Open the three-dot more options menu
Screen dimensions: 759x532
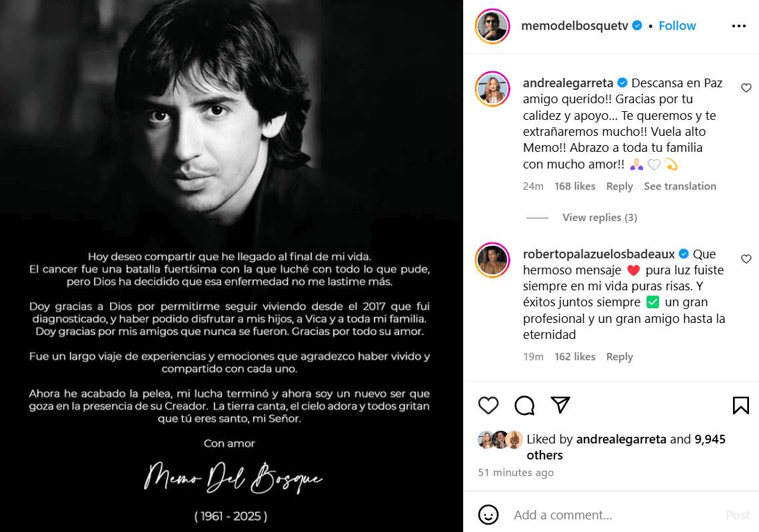pos(739,26)
